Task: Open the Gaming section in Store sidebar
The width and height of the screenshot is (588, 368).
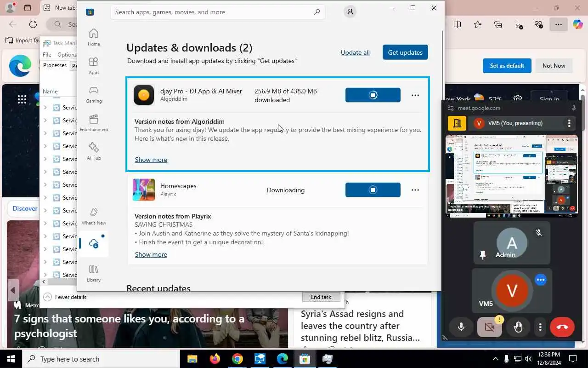Action: tap(94, 94)
